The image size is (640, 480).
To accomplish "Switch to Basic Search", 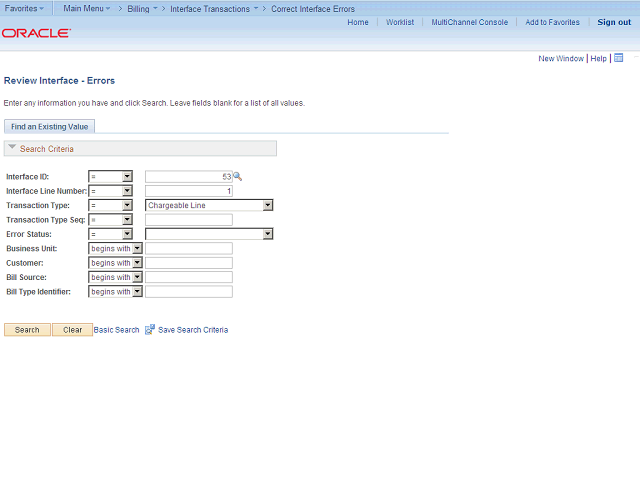I will coord(116,330).
